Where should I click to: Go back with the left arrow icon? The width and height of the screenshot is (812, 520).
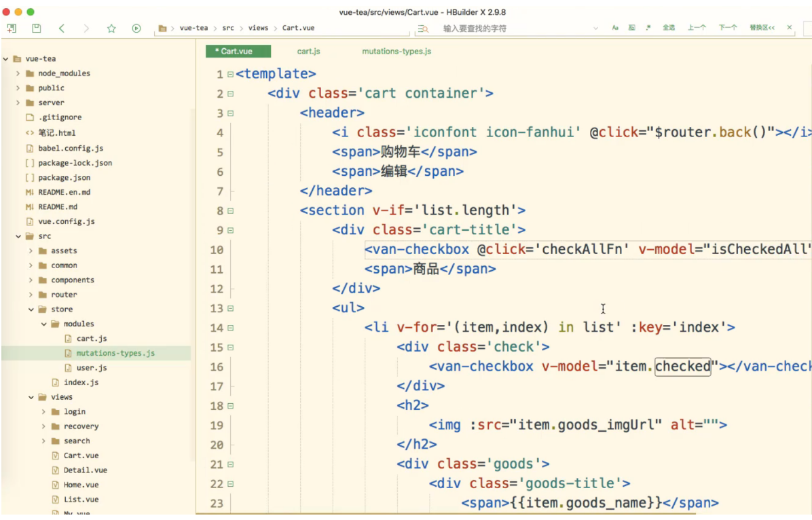tap(62, 28)
